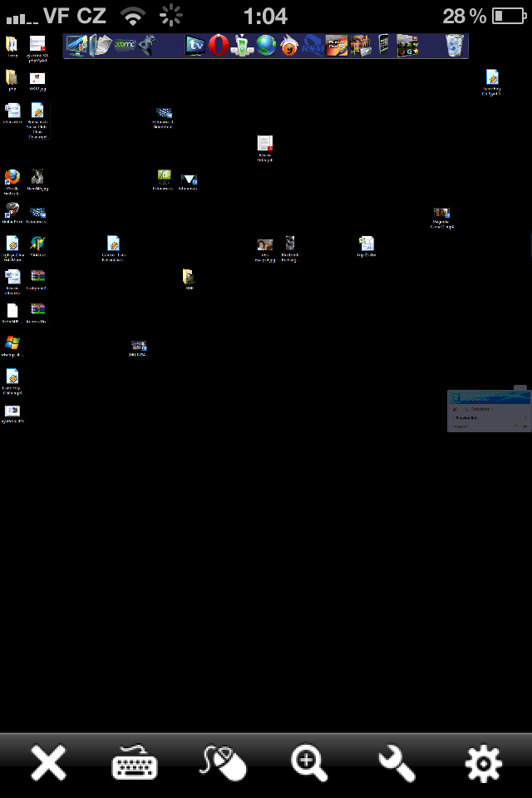
Task: Select the Mozilla Firefox desktop shortcut
Action: coord(12,177)
